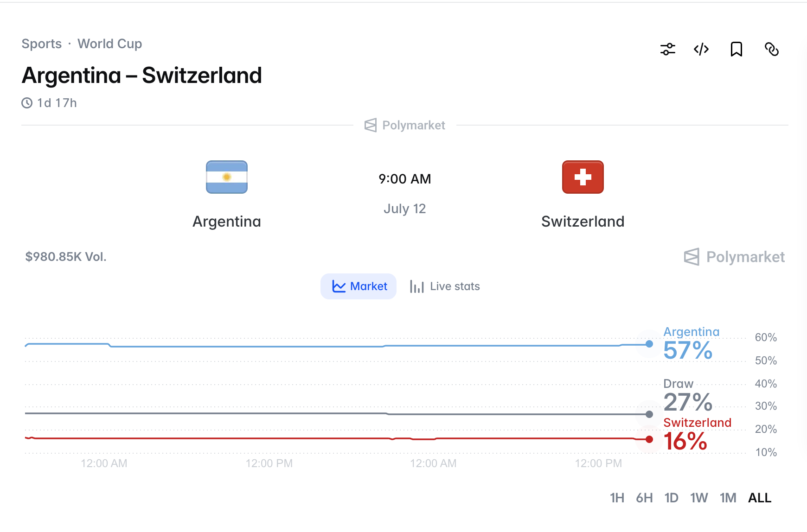Select the 6H time range
Screen dimensions: 807x532
pos(644,498)
